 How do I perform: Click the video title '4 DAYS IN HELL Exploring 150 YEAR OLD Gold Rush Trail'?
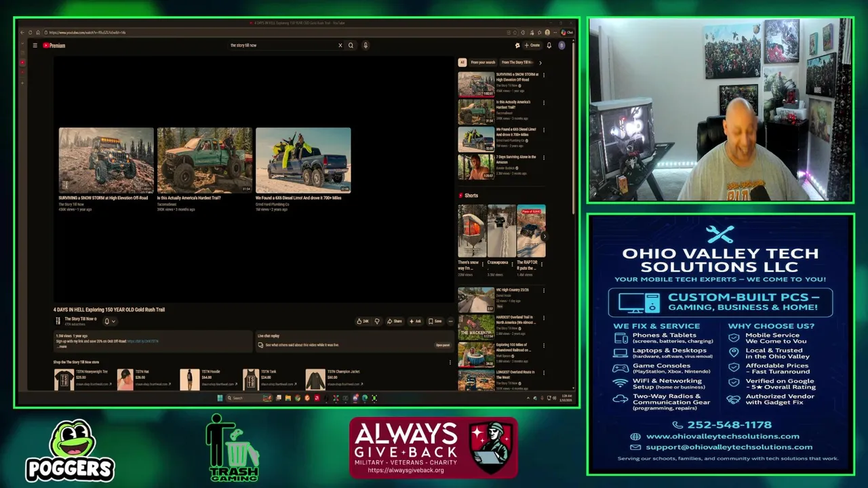click(x=109, y=310)
